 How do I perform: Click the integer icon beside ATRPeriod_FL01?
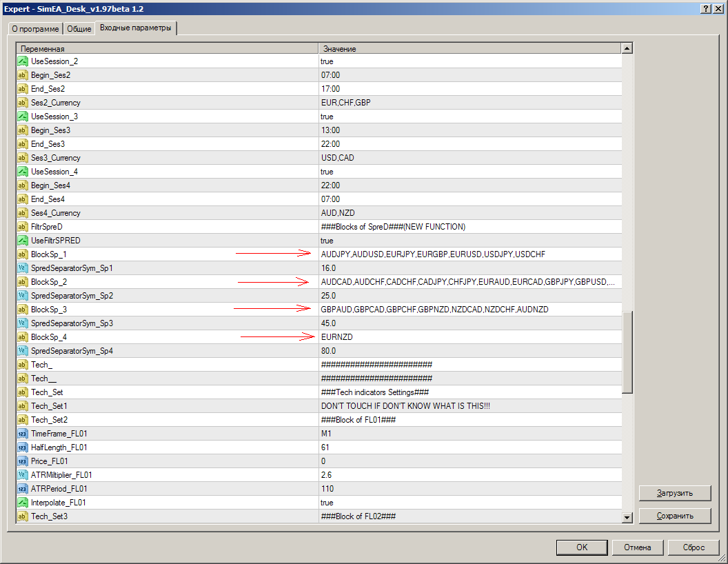point(22,489)
